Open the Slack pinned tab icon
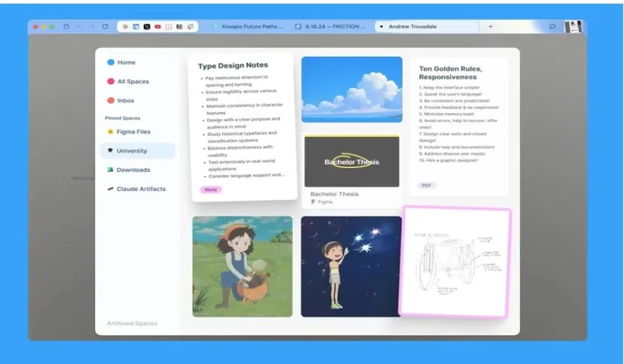The width and height of the screenshot is (624, 364). coord(190,27)
